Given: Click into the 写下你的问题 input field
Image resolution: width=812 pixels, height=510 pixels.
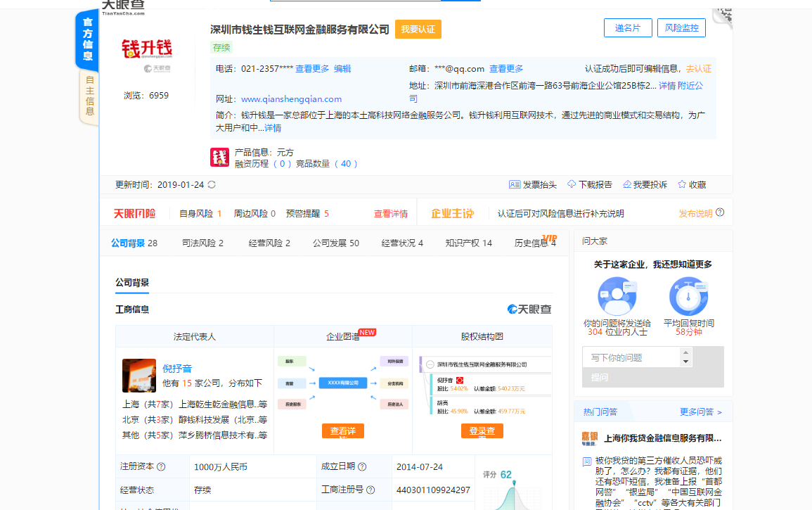Looking at the screenshot, I should click(x=631, y=357).
